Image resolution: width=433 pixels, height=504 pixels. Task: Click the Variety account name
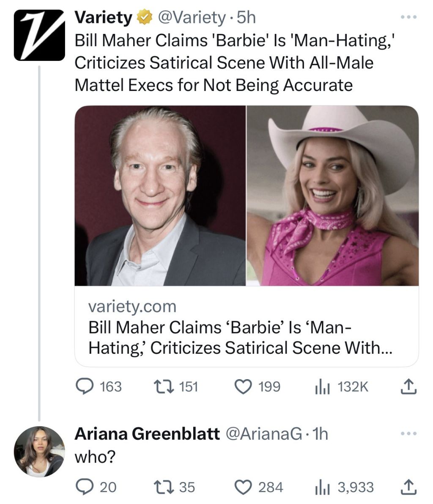pos(104,18)
